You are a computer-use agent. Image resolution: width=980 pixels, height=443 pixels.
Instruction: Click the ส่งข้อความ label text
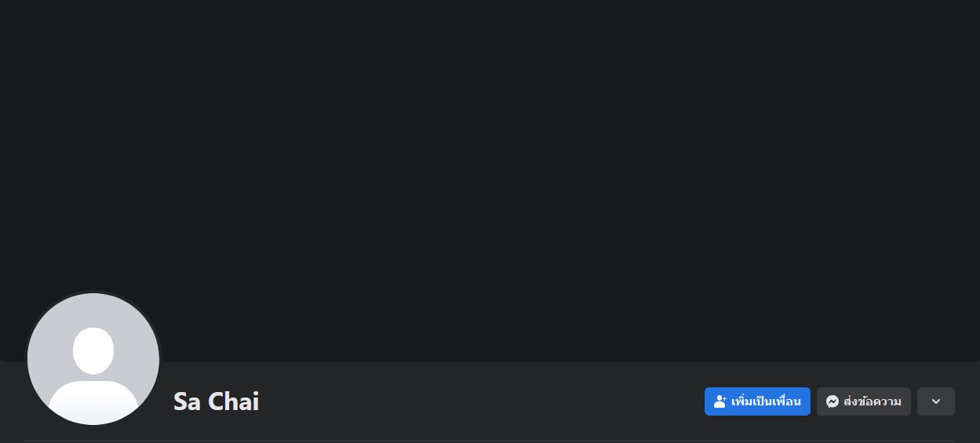pyautogui.click(x=873, y=401)
